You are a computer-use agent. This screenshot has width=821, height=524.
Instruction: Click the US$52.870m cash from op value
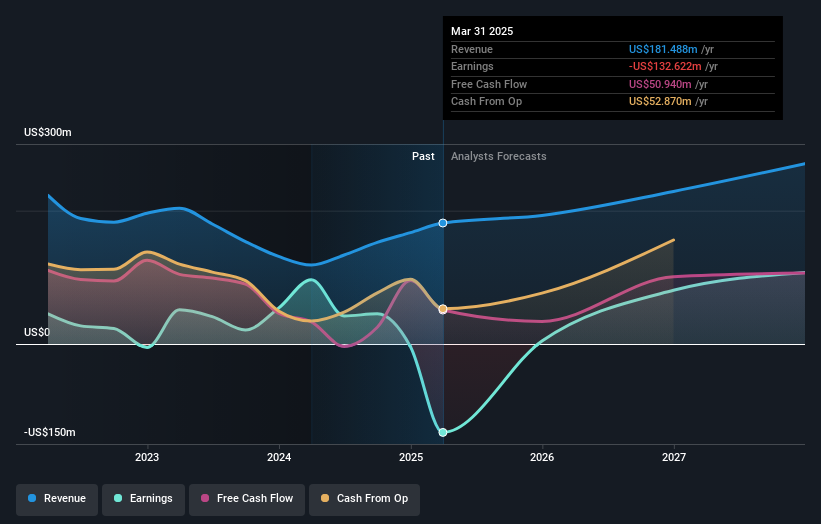click(660, 102)
